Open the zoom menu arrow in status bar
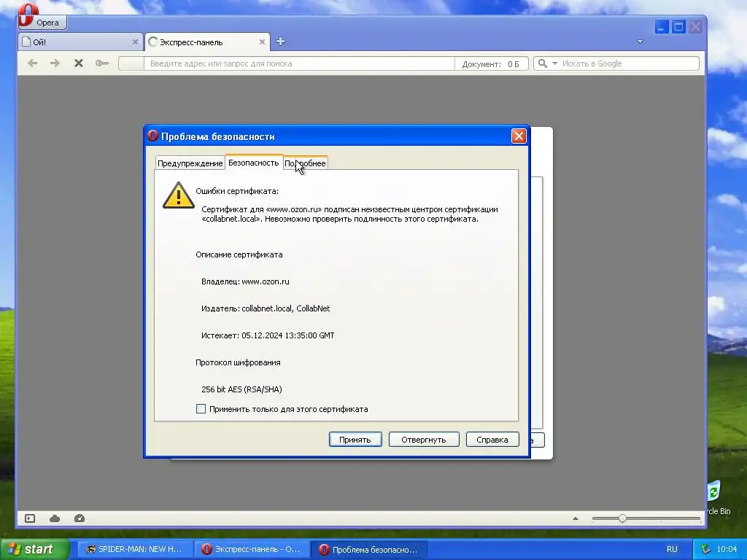747x560 pixels. [x=576, y=518]
